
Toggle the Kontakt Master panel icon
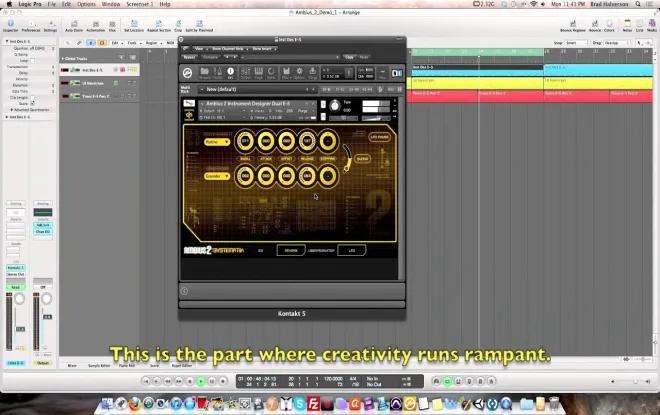pyautogui.click(x=218, y=73)
